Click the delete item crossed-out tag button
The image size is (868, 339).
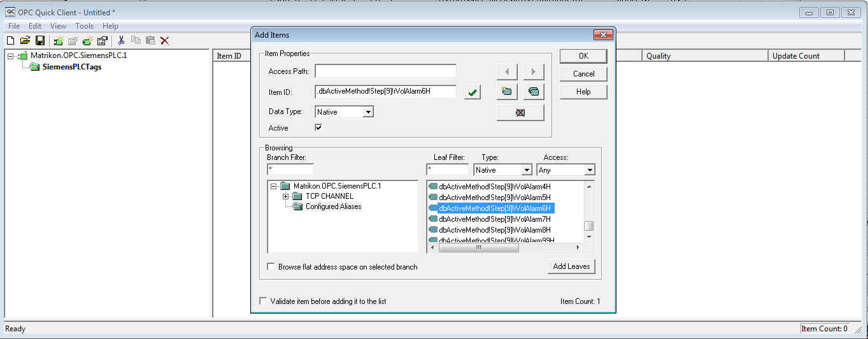(x=520, y=113)
